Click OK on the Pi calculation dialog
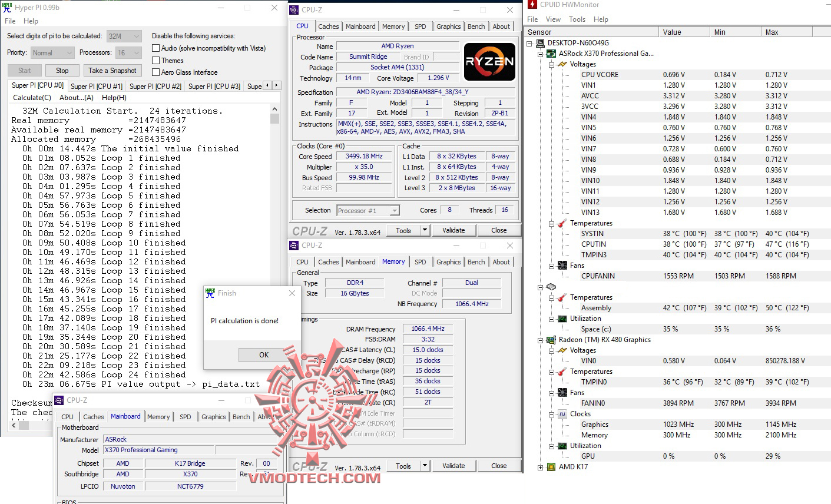Screen dimensions: 831x504 pos(263,354)
